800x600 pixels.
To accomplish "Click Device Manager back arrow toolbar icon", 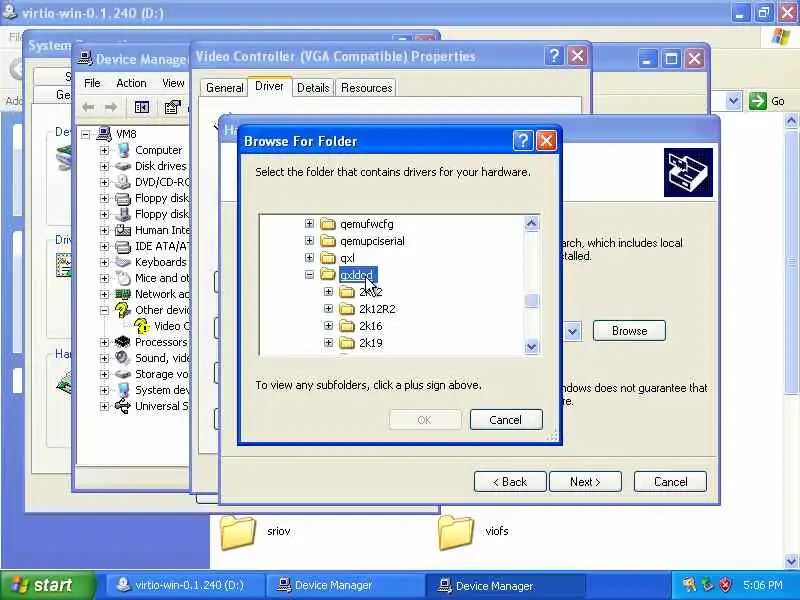I will coord(88,107).
